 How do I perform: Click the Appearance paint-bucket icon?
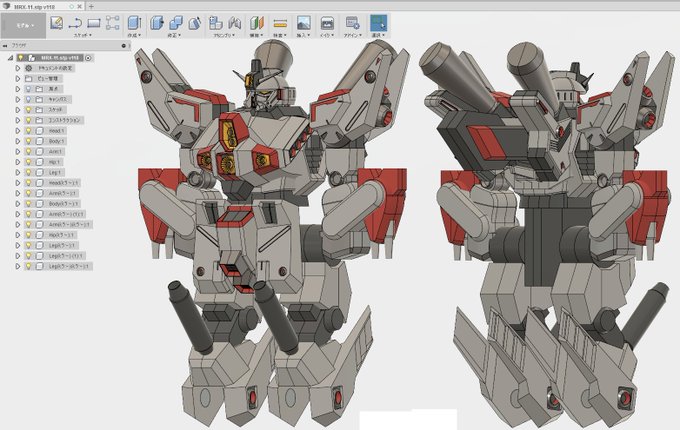click(194, 23)
